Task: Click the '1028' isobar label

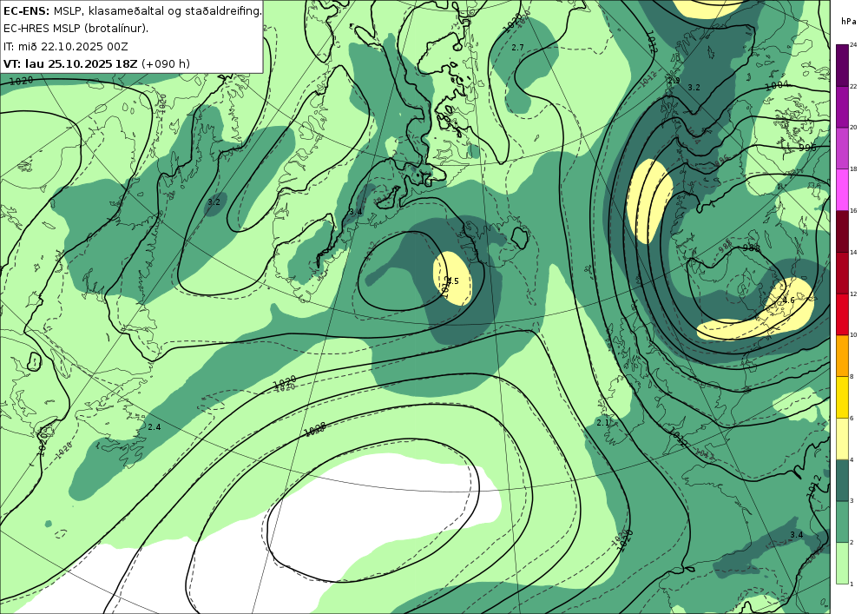Action: tap(314, 428)
